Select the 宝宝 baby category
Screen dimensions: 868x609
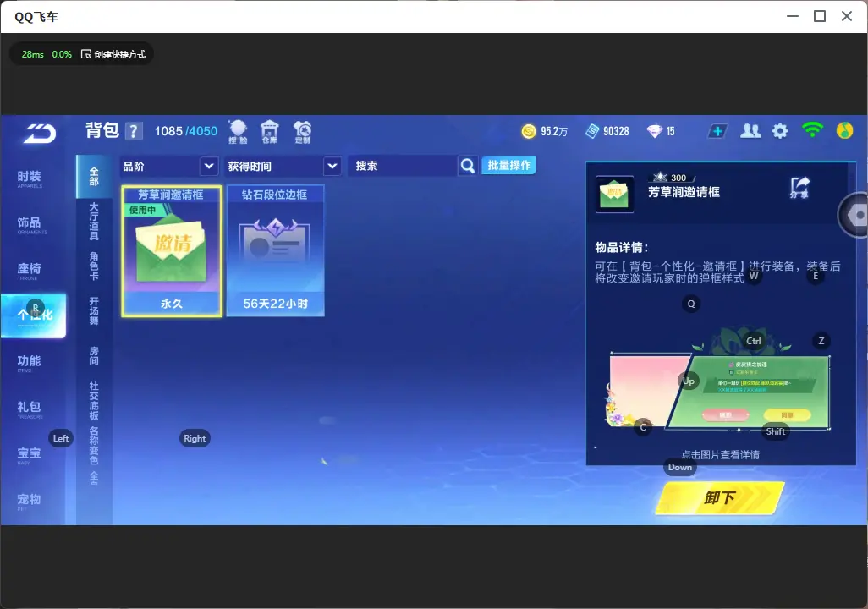[x=30, y=455]
